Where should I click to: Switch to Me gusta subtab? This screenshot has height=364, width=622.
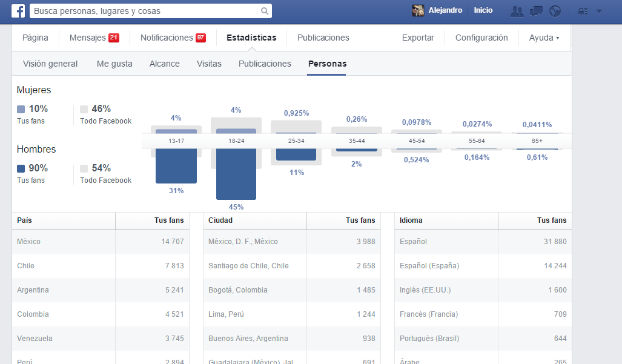(x=114, y=64)
